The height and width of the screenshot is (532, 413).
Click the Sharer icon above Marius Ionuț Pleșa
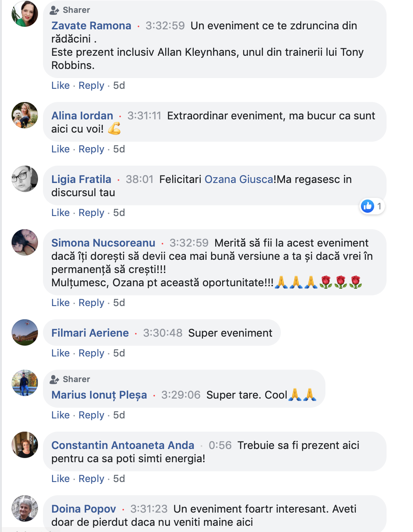pos(55,379)
